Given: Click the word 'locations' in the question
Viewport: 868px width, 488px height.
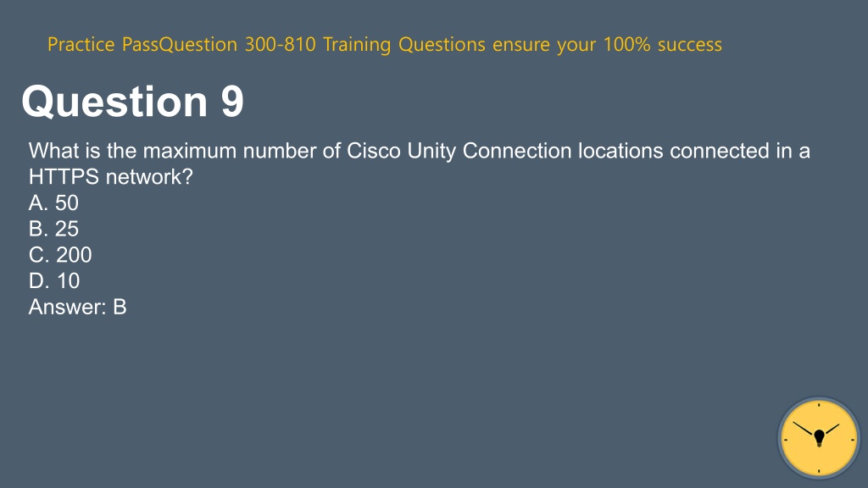Looking at the screenshot, I should 620,151.
